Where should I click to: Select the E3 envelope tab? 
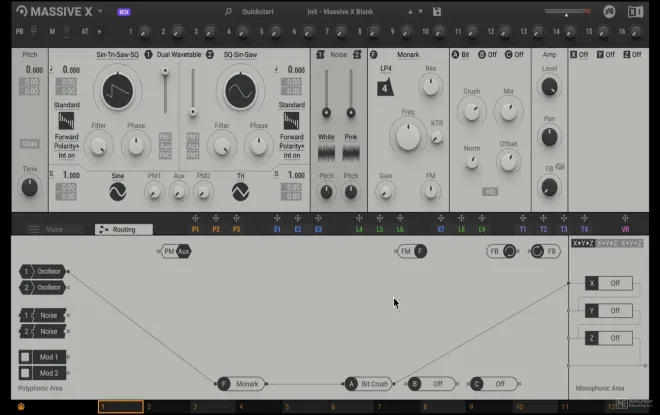(318, 229)
